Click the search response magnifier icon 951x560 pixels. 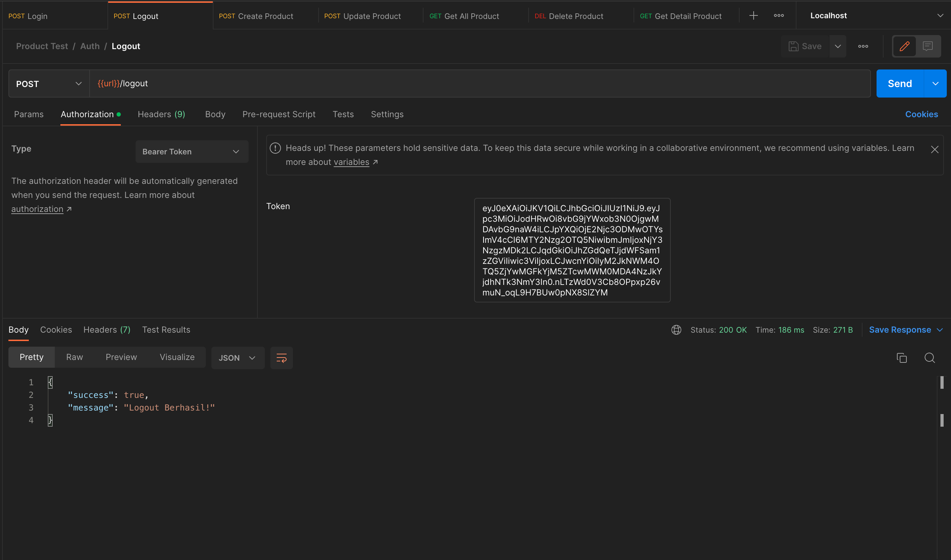pyautogui.click(x=930, y=358)
